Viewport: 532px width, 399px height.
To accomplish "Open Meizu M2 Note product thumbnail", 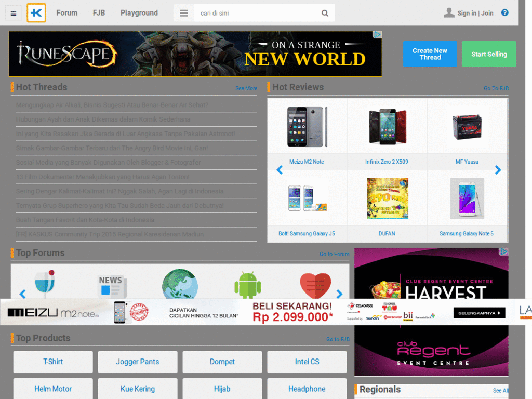I will (x=307, y=127).
